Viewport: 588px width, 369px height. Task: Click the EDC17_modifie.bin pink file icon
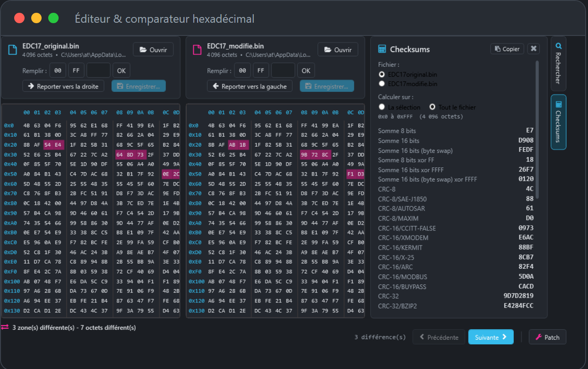(x=198, y=50)
